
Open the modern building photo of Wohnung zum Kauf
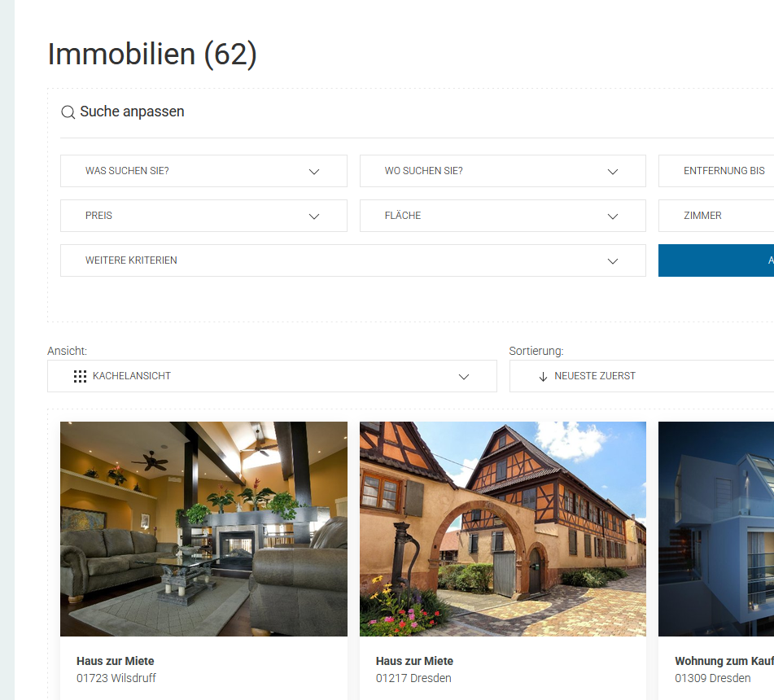pos(716,529)
